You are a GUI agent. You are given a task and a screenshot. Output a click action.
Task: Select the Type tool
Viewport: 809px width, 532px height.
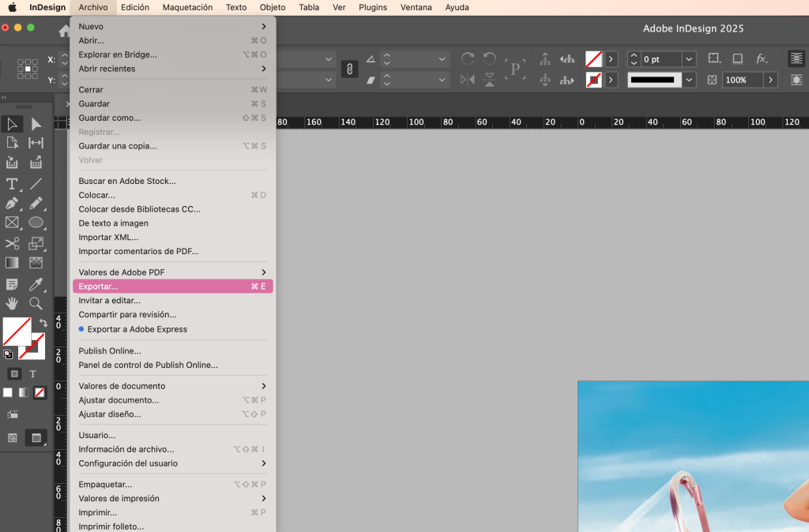12,184
